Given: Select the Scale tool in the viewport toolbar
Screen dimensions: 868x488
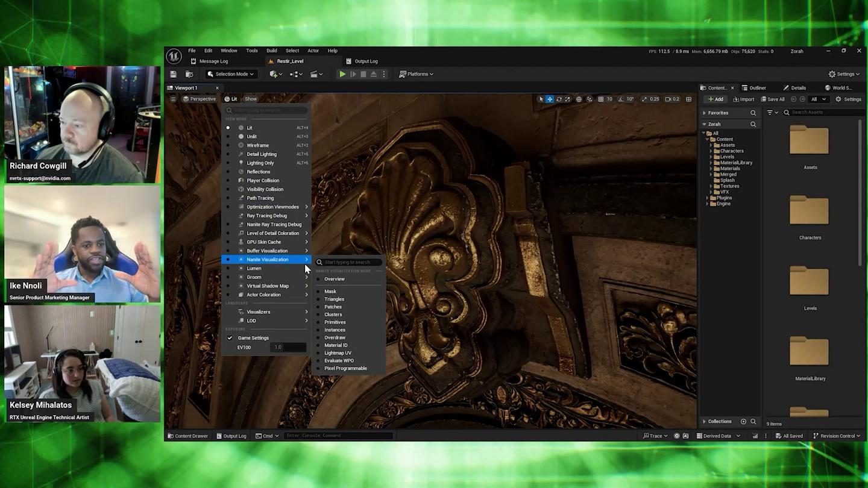Looking at the screenshot, I should tap(567, 99).
